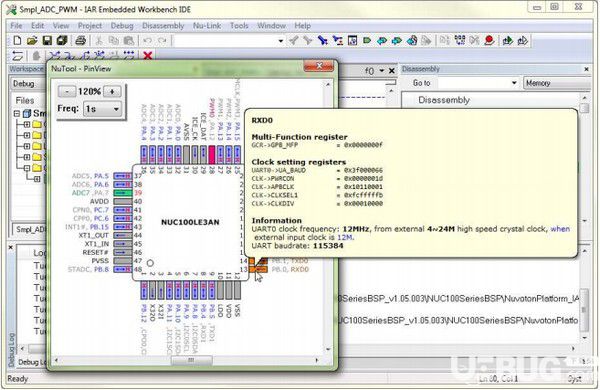Click the Memory selector in Disassembly pane
This screenshot has height=390, width=600.
coord(557,83)
